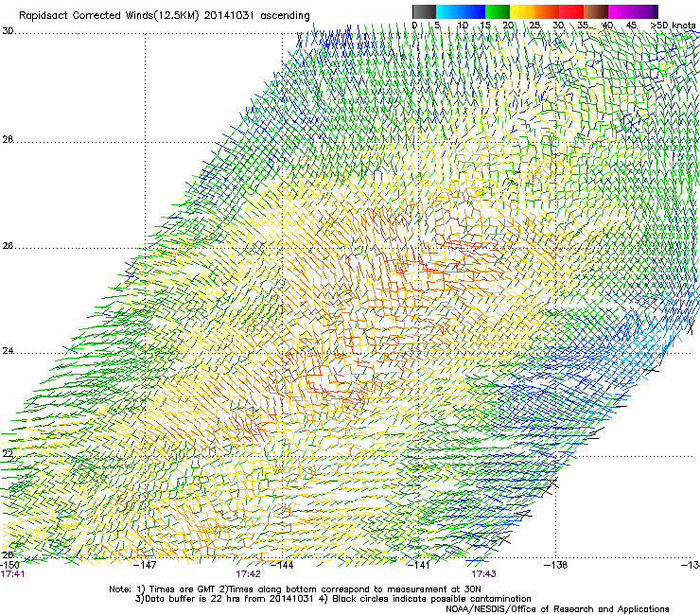This screenshot has width=700, height=615.
Task: Click the 'NOAA/NESDIS/Office of Research and Applications' credit
Action: click(x=557, y=609)
